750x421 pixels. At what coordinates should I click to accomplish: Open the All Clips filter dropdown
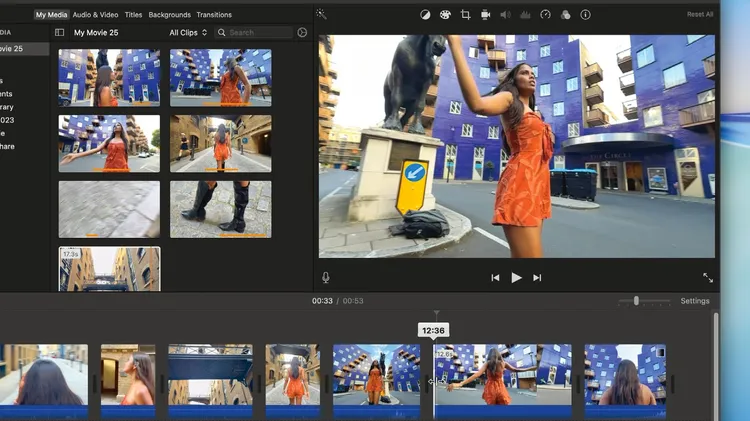(188, 33)
